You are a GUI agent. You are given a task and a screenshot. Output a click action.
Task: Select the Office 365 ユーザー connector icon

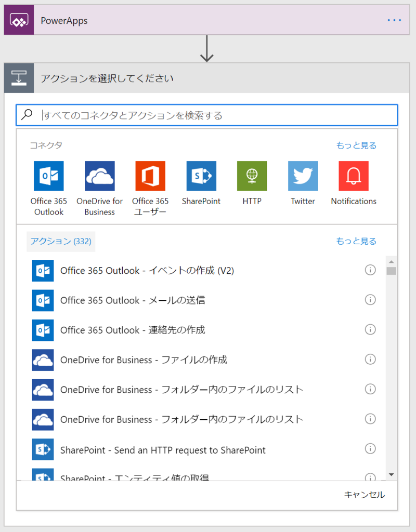point(150,176)
